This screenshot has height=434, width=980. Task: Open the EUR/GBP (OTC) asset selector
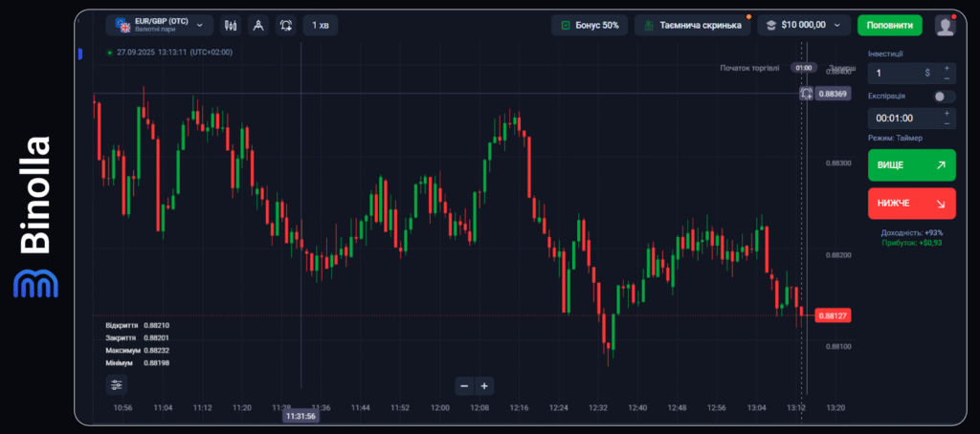(158, 25)
